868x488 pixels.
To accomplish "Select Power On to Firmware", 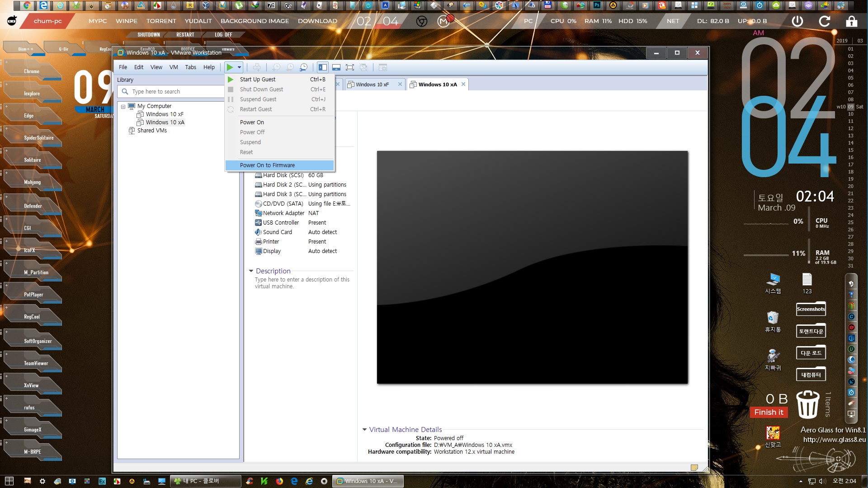I will 280,165.
